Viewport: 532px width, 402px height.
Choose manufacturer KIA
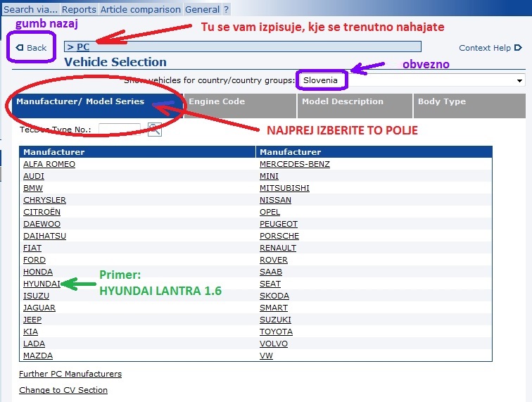pyautogui.click(x=30, y=332)
